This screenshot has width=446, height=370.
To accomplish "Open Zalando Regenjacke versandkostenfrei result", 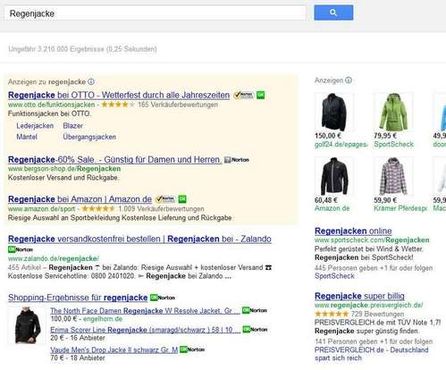I will [140, 239].
